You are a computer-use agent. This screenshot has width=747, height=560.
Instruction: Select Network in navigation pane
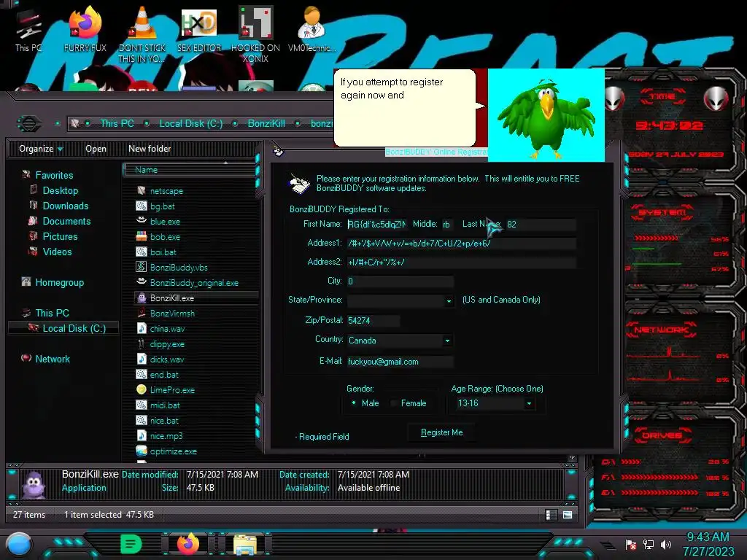[x=53, y=359]
